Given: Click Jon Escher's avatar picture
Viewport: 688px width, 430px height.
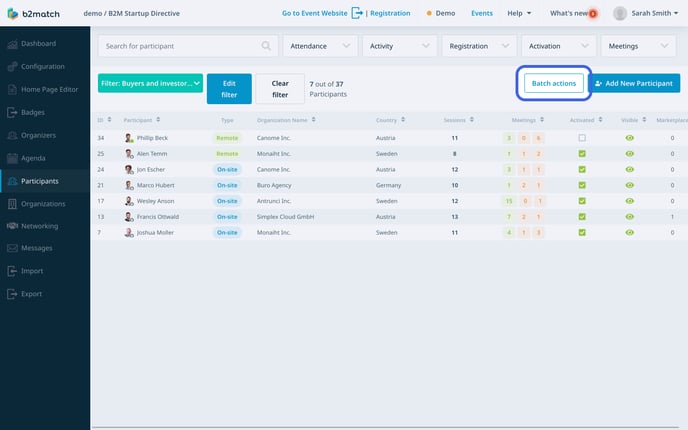Looking at the screenshot, I should coord(129,169).
